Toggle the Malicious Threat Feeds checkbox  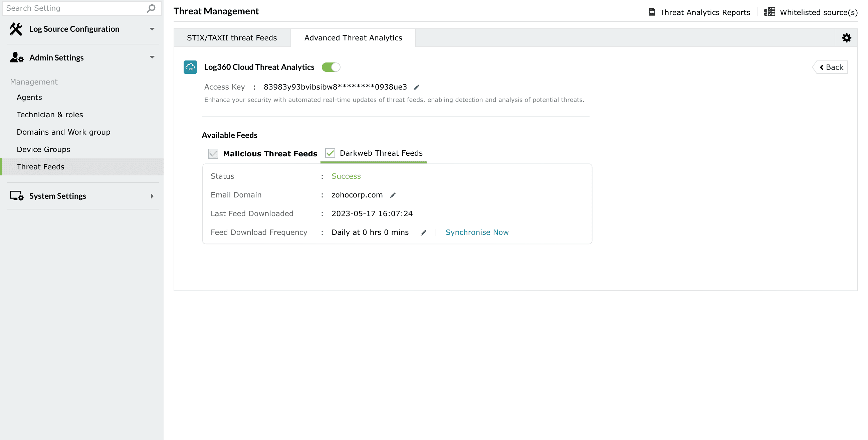213,154
